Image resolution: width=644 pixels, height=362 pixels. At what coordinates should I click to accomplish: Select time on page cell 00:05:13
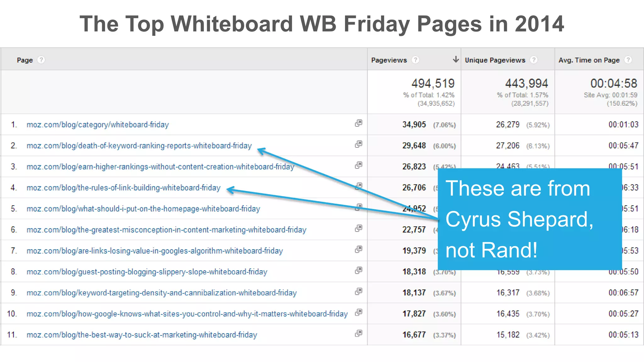click(623, 335)
